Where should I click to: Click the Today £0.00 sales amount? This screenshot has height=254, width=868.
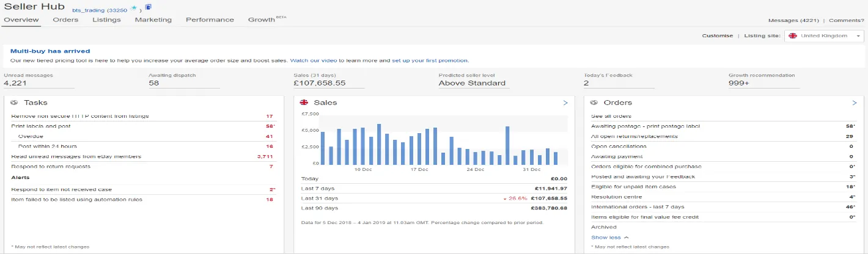coord(558,178)
